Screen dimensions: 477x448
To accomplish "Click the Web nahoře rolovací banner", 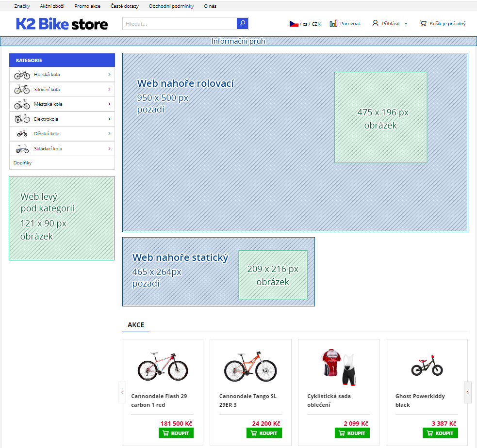I will (295, 143).
